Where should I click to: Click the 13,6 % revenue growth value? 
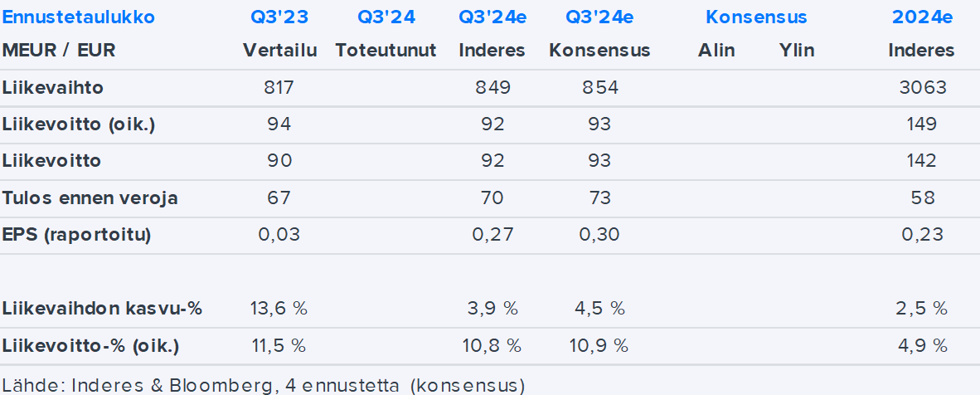coord(279,309)
